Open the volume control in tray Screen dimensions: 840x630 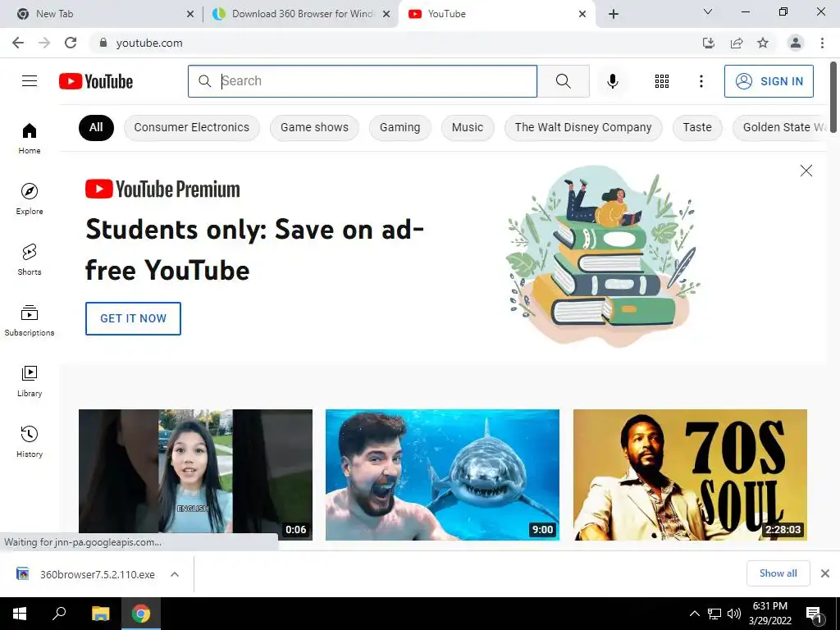(734, 614)
